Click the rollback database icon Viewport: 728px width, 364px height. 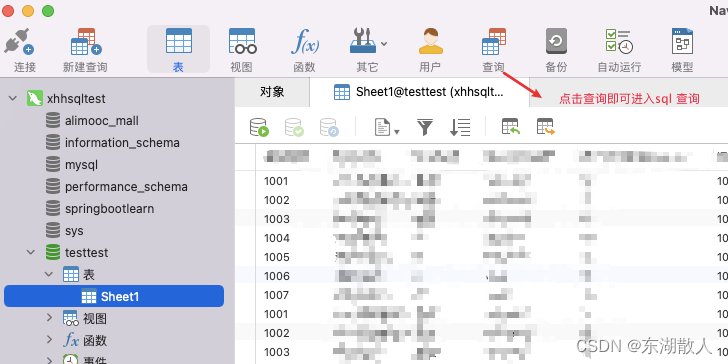pos(329,127)
